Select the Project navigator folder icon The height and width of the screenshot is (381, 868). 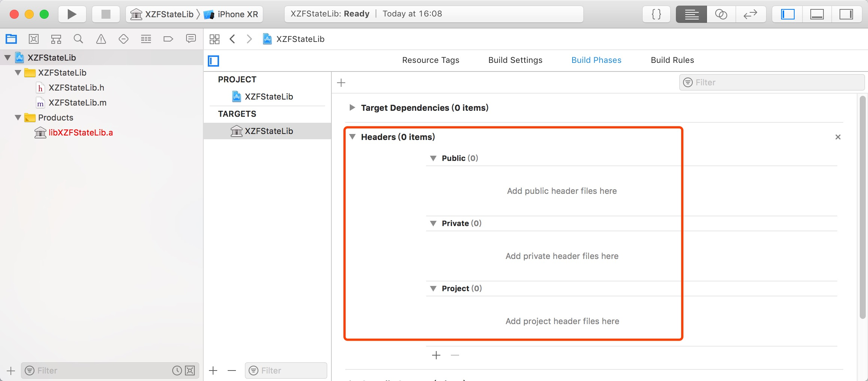pyautogui.click(x=11, y=39)
